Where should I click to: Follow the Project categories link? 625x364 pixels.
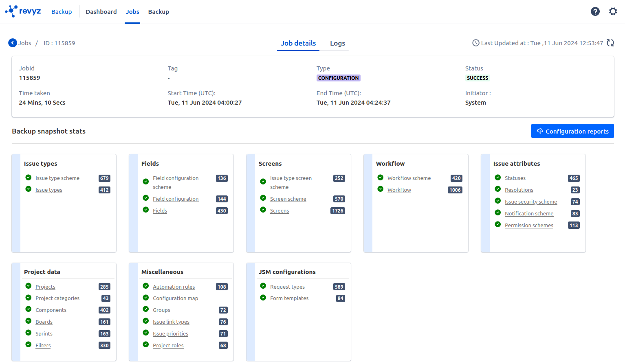click(57, 298)
